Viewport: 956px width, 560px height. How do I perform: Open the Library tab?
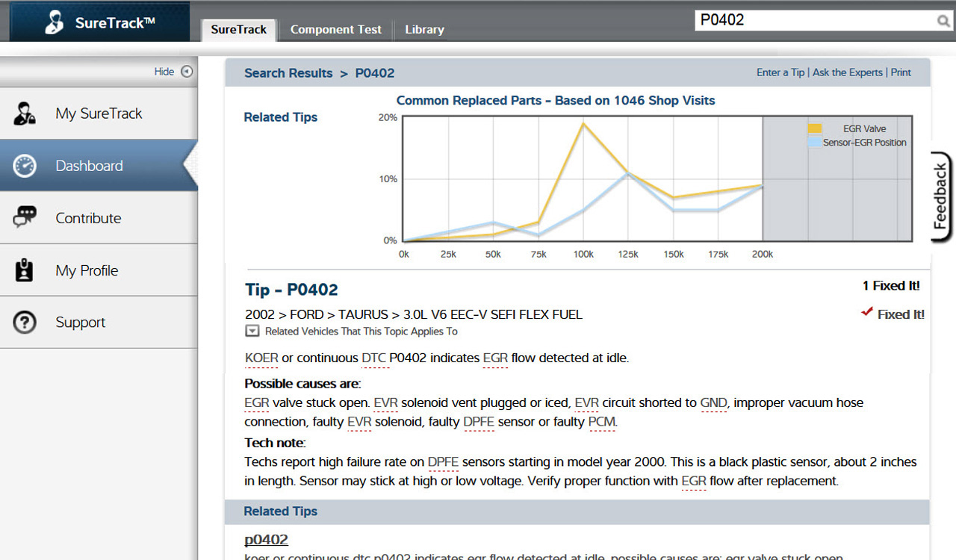click(x=424, y=30)
